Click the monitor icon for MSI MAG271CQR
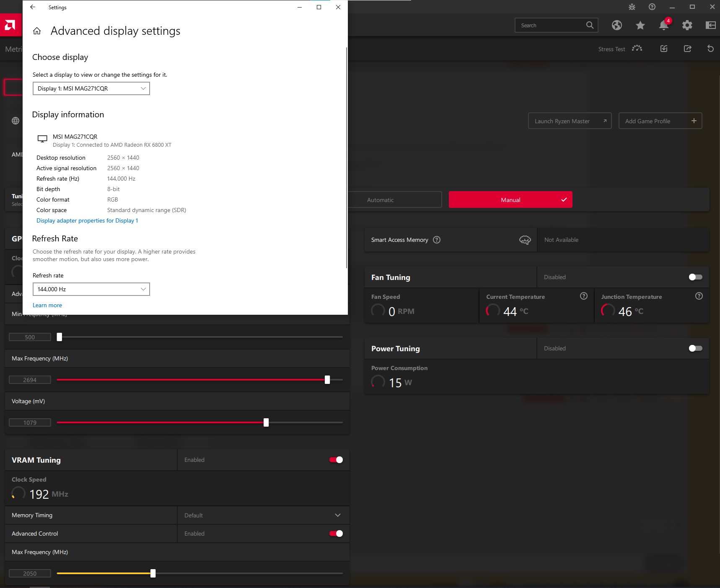720x588 pixels. click(42, 139)
